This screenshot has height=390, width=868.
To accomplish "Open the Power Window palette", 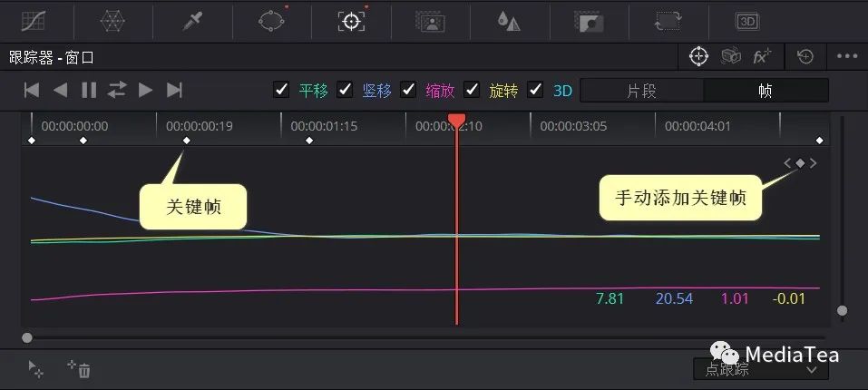I will tap(271, 21).
